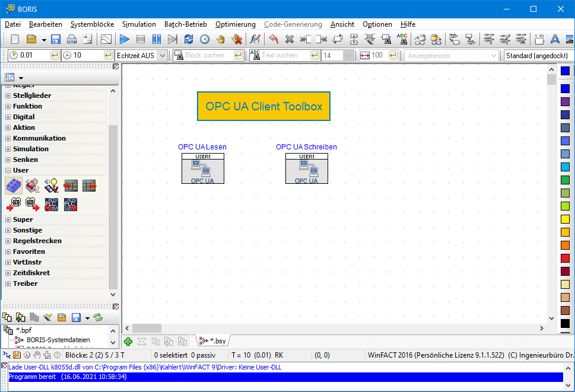The width and height of the screenshot is (575, 392).
Task: Open the function editor fx icon
Action: pyautogui.click(x=255, y=39)
